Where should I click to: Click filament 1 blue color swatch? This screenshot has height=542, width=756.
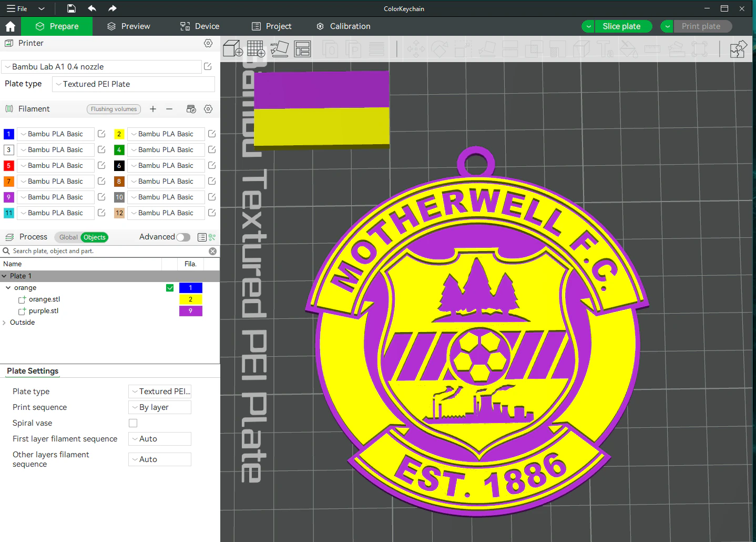point(9,134)
